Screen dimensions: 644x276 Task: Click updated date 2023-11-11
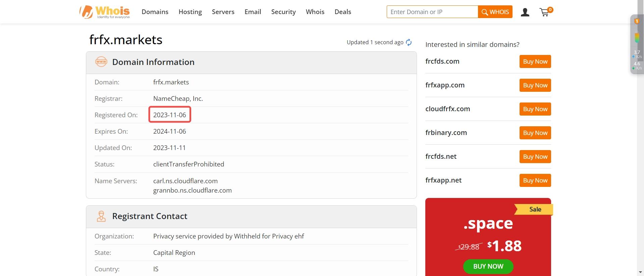(x=169, y=148)
